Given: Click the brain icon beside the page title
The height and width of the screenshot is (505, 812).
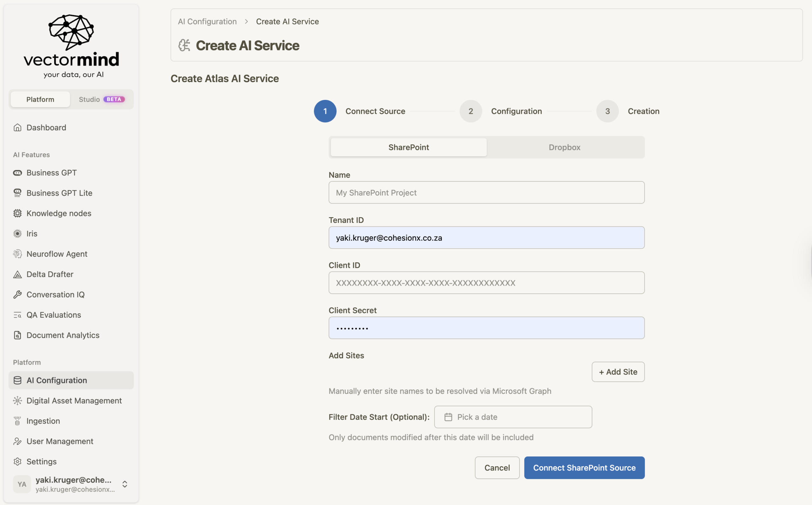Looking at the screenshot, I should pyautogui.click(x=184, y=45).
